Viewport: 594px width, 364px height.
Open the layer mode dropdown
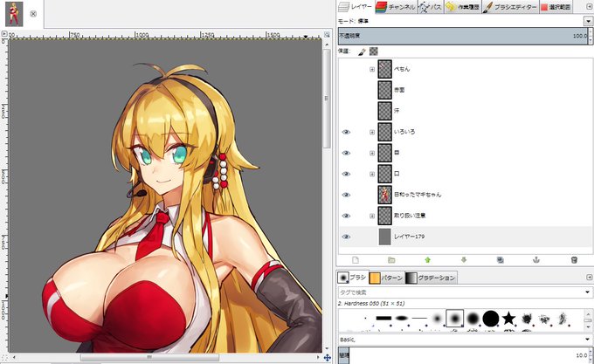588,21
